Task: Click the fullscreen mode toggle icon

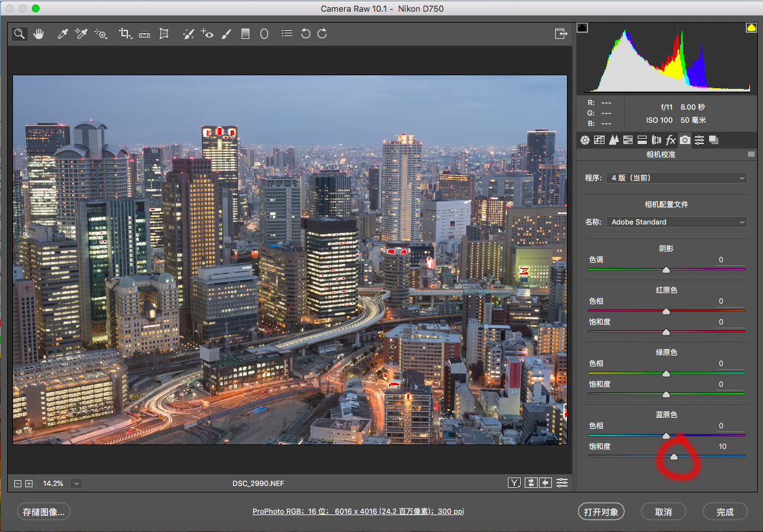Action: tap(560, 34)
